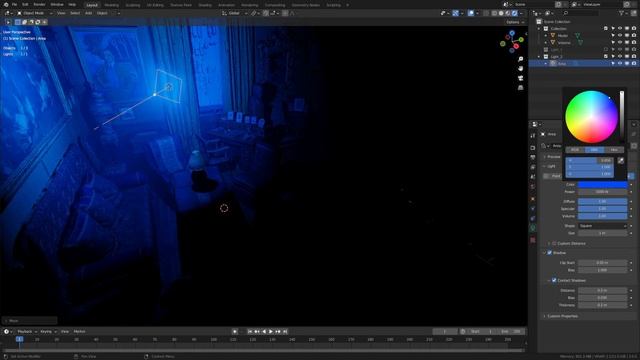Jump to timeline start button

250,332
